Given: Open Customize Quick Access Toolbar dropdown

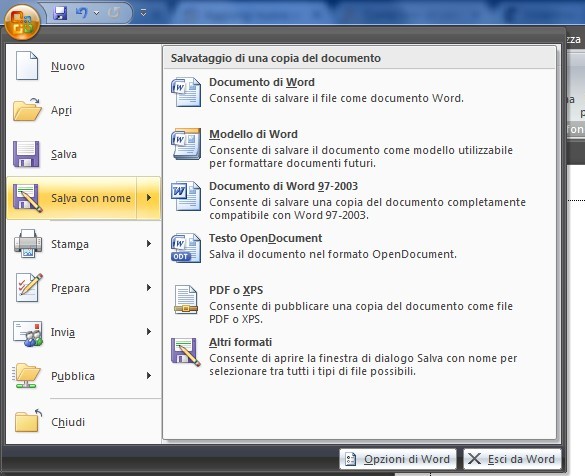Looking at the screenshot, I should 143,13.
